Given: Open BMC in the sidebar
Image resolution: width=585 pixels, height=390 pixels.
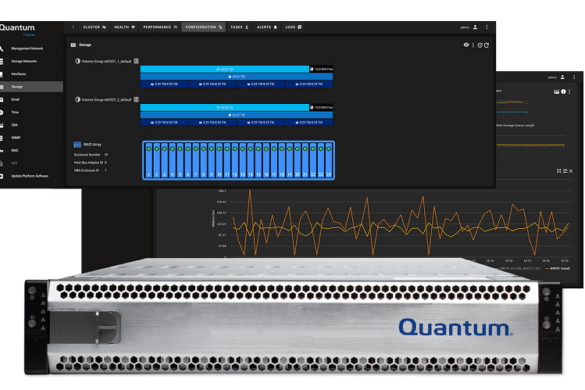Looking at the screenshot, I should point(31,150).
